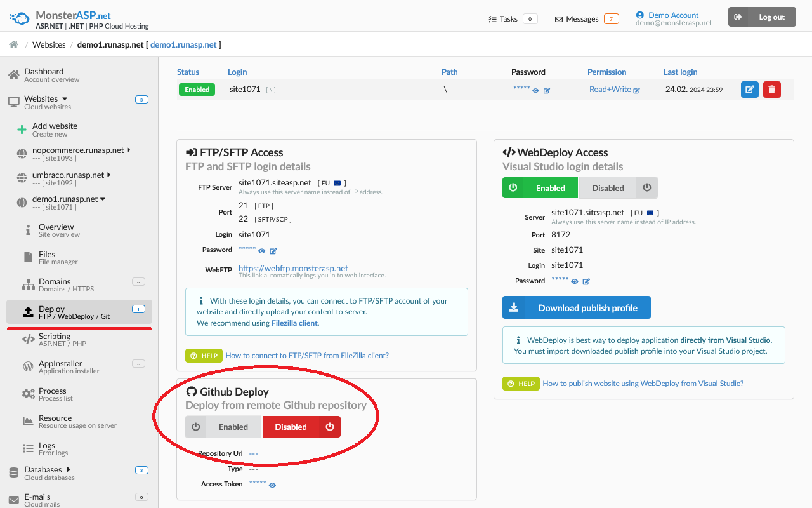Edit FTP password pencil icon
Viewport: 812px width, 508px height.
(273, 251)
